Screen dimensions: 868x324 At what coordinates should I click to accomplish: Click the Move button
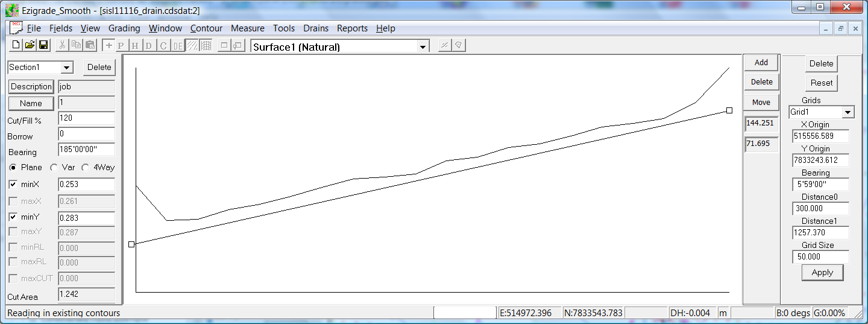[761, 102]
